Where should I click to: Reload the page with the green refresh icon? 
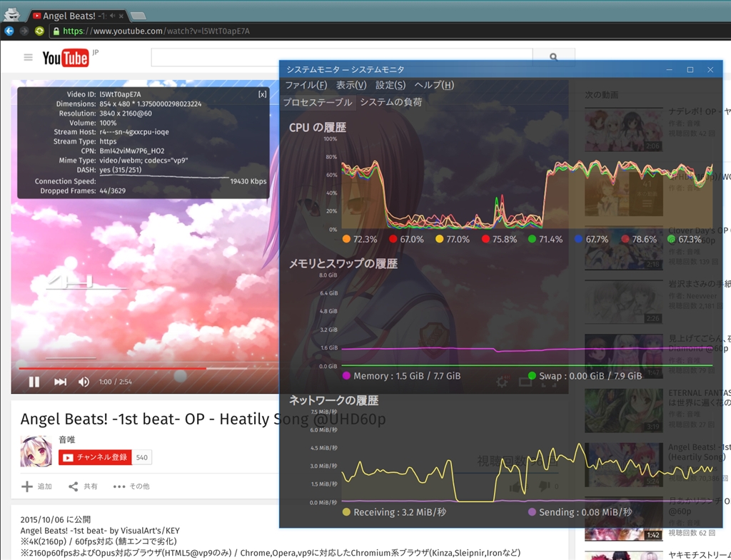(39, 31)
